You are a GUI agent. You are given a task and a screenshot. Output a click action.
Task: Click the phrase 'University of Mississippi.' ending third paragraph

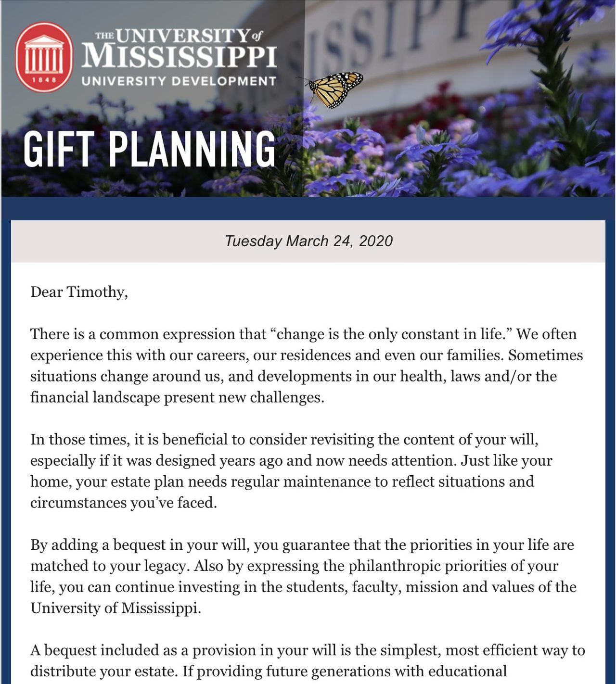click(115, 608)
